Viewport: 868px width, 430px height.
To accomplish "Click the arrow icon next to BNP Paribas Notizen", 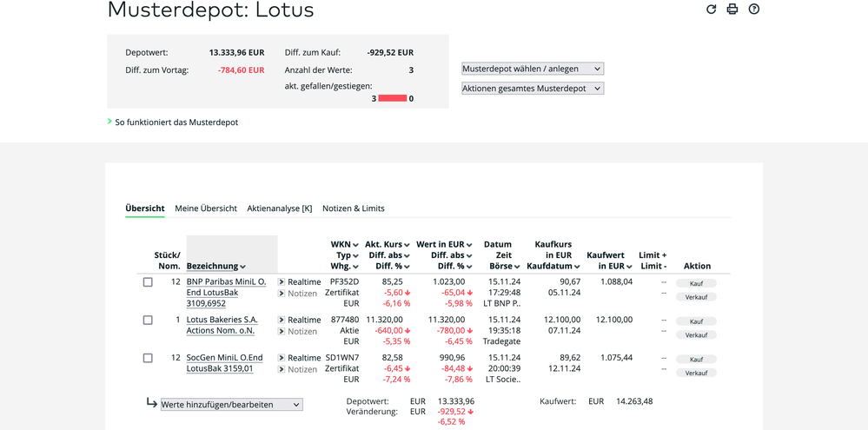I will pos(282,294).
